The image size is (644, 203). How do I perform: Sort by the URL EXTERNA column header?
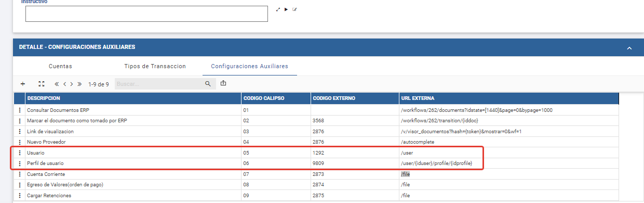click(509, 98)
